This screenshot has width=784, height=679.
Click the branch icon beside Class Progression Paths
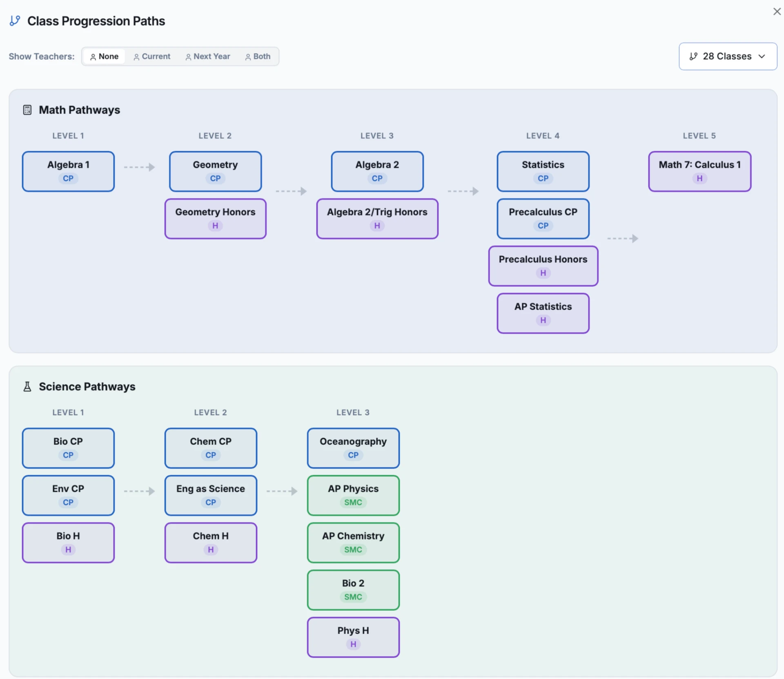coord(15,20)
